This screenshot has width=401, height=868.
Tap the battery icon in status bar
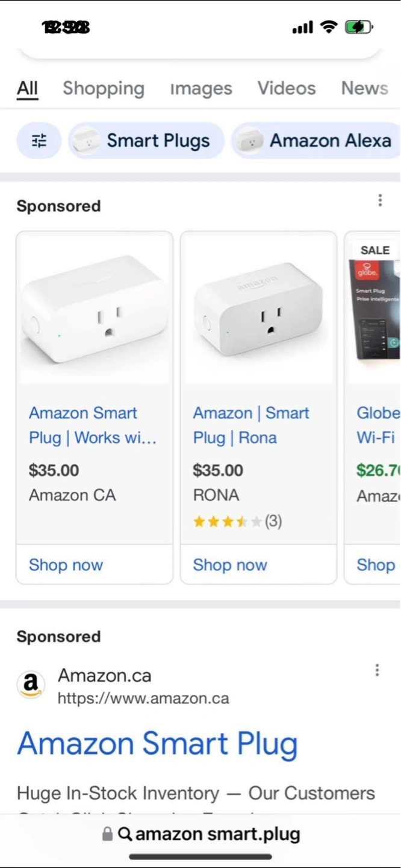[x=359, y=27]
